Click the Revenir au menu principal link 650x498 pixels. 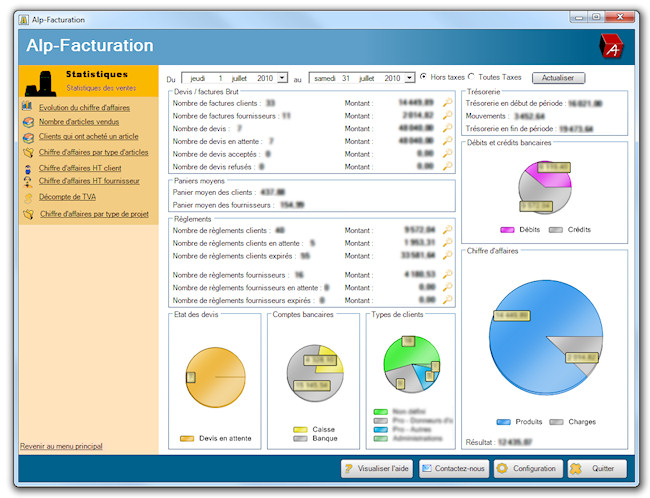pyautogui.click(x=61, y=446)
